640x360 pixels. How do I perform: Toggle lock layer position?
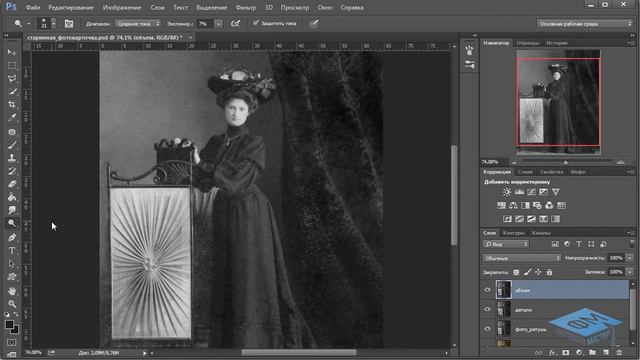click(x=538, y=272)
